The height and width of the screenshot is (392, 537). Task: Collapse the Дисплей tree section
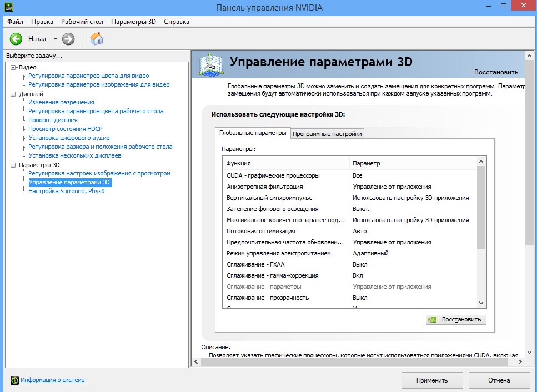13,94
